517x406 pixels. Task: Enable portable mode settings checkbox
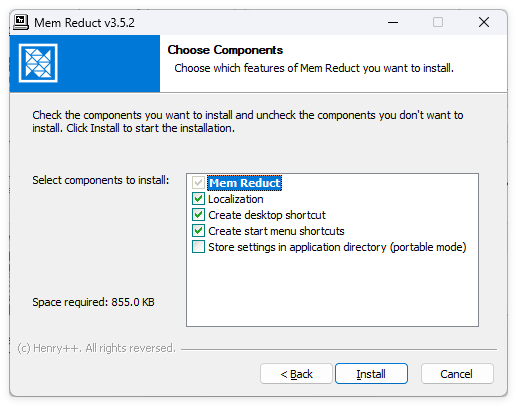[x=198, y=247]
